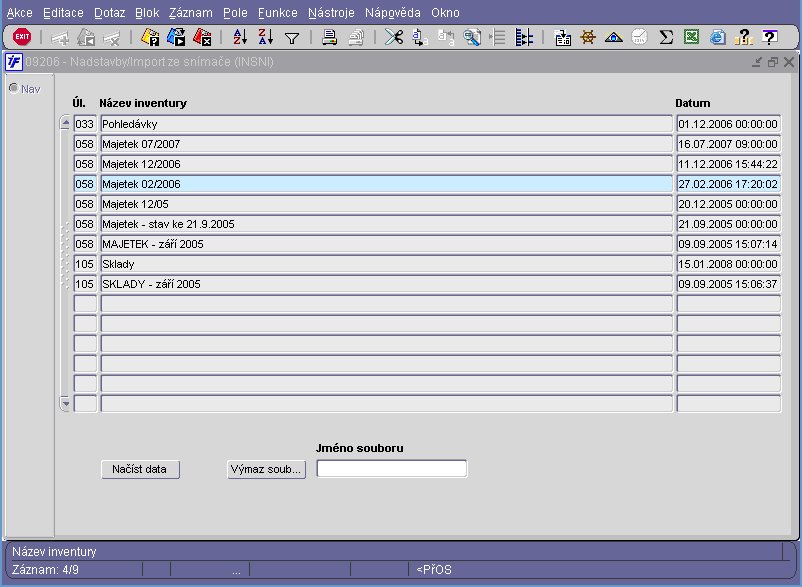The height and width of the screenshot is (587, 802).
Task: Click the scissors cut icon
Action: click(x=394, y=37)
